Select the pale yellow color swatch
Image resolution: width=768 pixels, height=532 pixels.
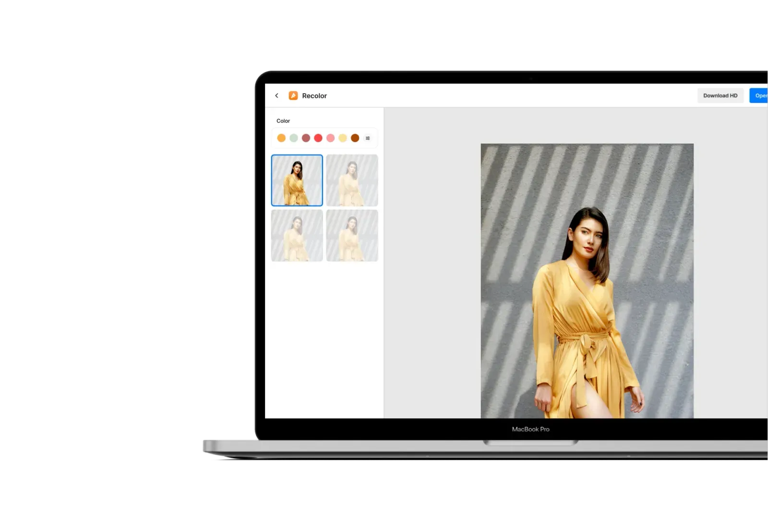[343, 138]
